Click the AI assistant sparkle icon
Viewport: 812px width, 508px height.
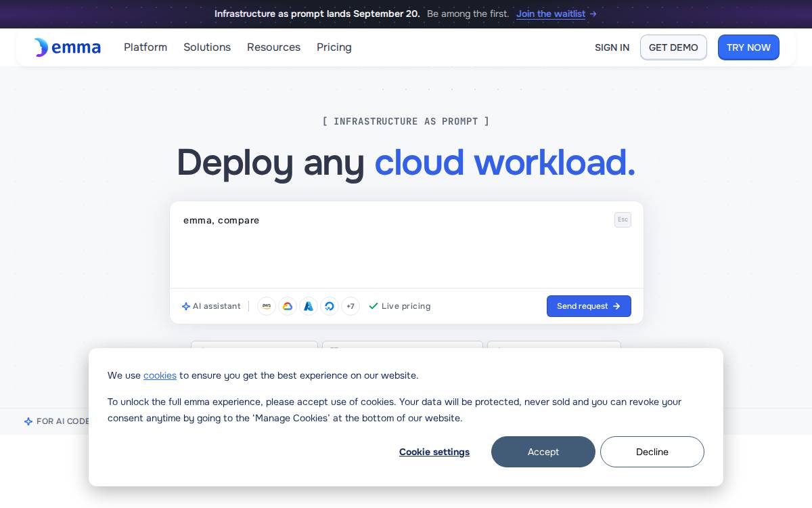coord(186,306)
